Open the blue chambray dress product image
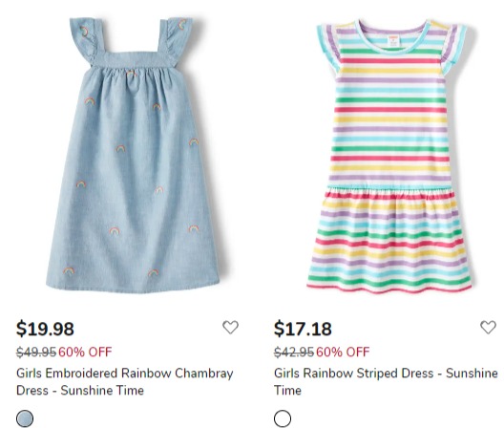The height and width of the screenshot is (428, 504). point(133,155)
